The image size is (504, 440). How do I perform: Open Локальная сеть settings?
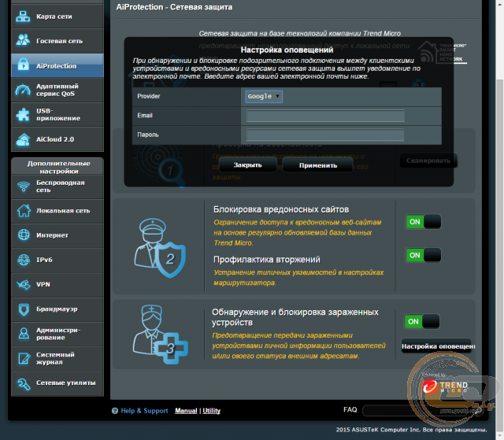(x=57, y=211)
